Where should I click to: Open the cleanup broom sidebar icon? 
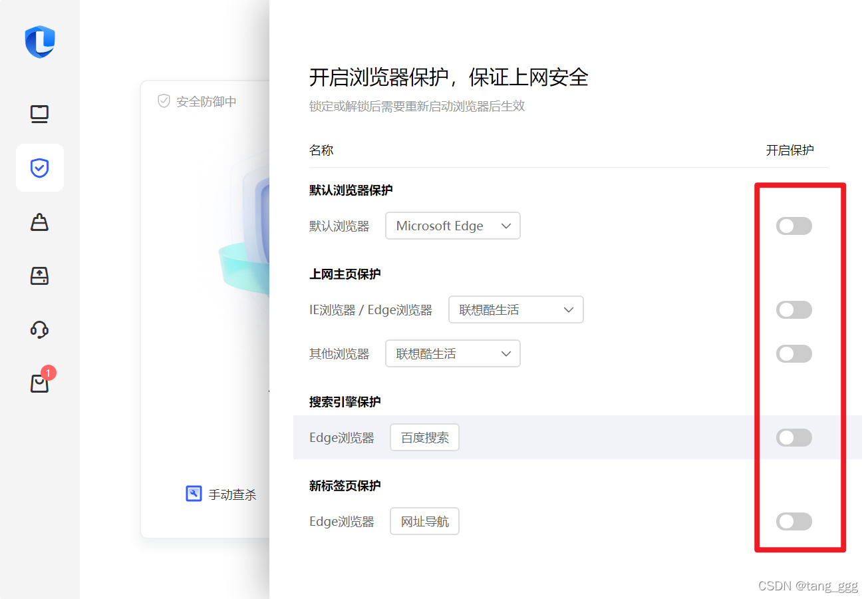(40, 222)
